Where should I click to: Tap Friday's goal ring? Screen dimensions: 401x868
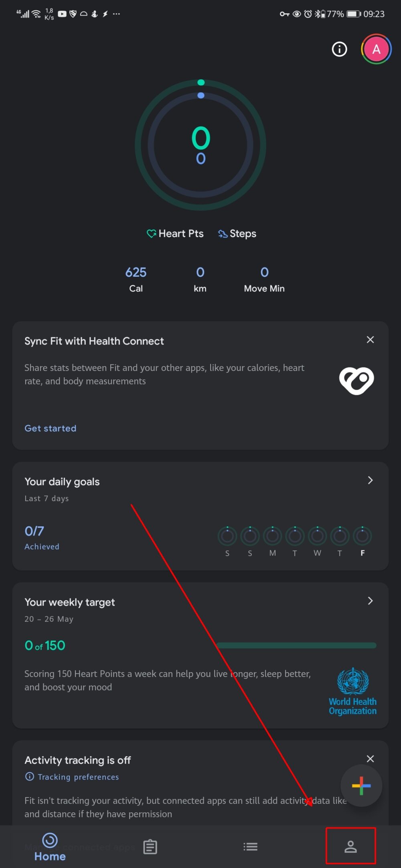362,537
